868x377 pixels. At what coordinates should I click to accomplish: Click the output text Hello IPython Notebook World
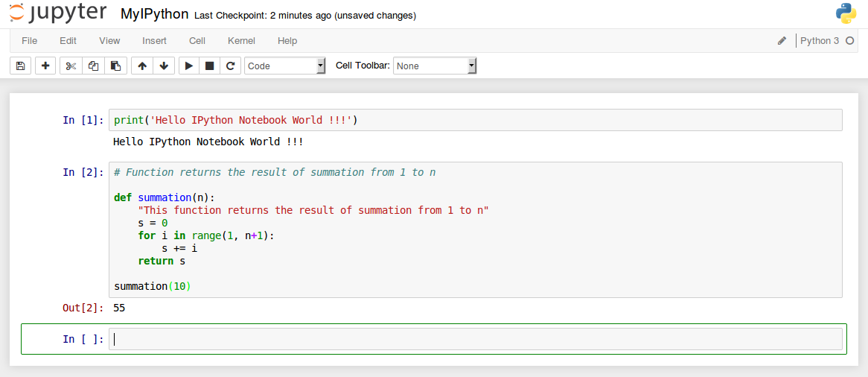tap(208, 142)
